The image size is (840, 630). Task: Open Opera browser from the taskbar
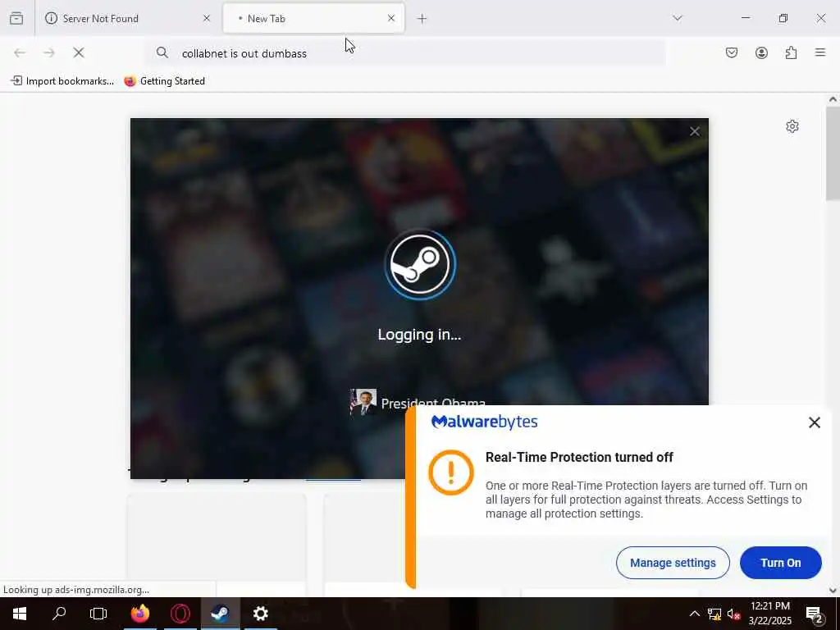(180, 614)
